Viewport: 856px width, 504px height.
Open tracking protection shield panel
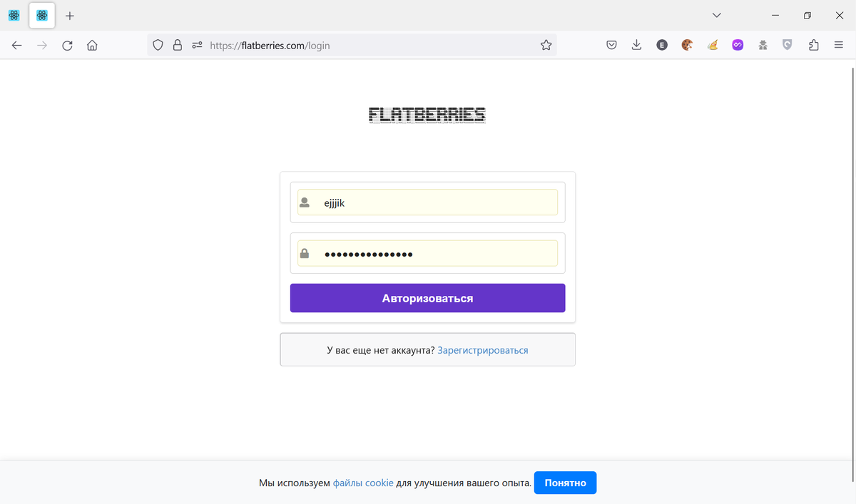[158, 46]
